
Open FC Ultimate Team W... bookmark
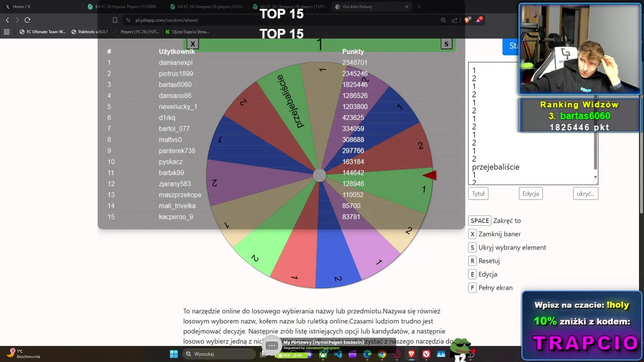[x=42, y=32]
